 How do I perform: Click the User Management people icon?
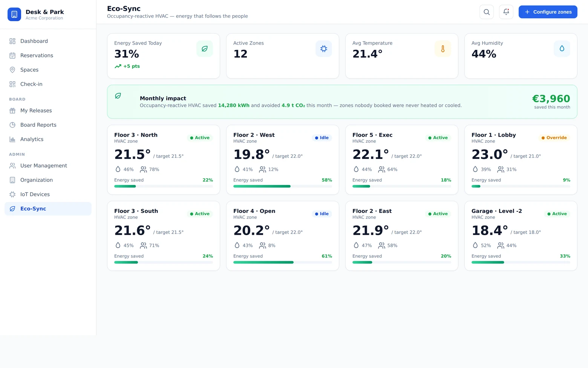[12, 166]
